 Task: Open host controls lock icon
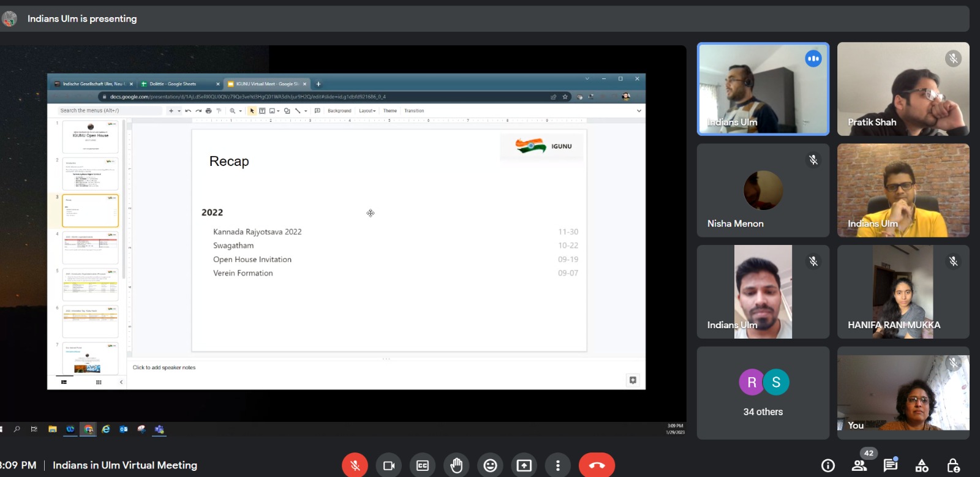[x=953, y=465]
